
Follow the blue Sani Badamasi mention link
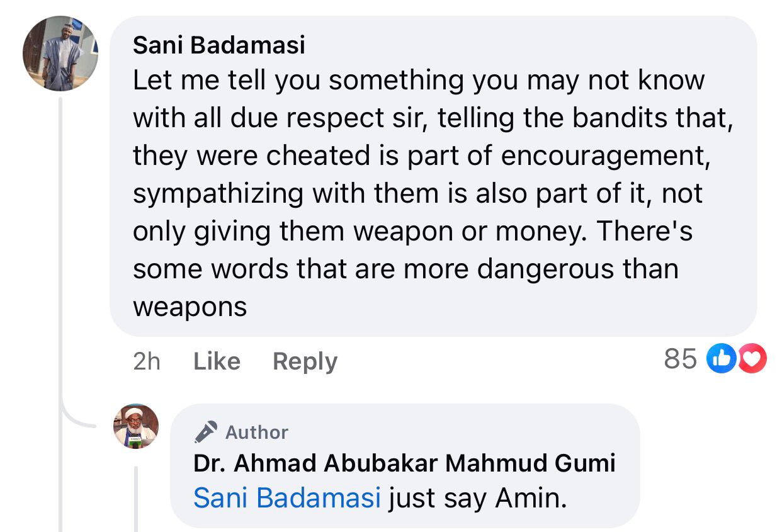(287, 498)
